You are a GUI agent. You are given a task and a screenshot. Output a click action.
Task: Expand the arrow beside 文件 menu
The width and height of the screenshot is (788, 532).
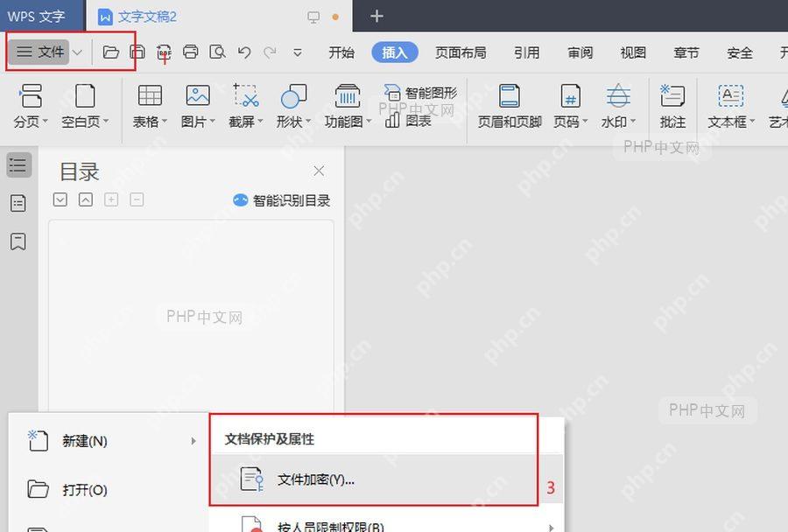[x=77, y=52]
